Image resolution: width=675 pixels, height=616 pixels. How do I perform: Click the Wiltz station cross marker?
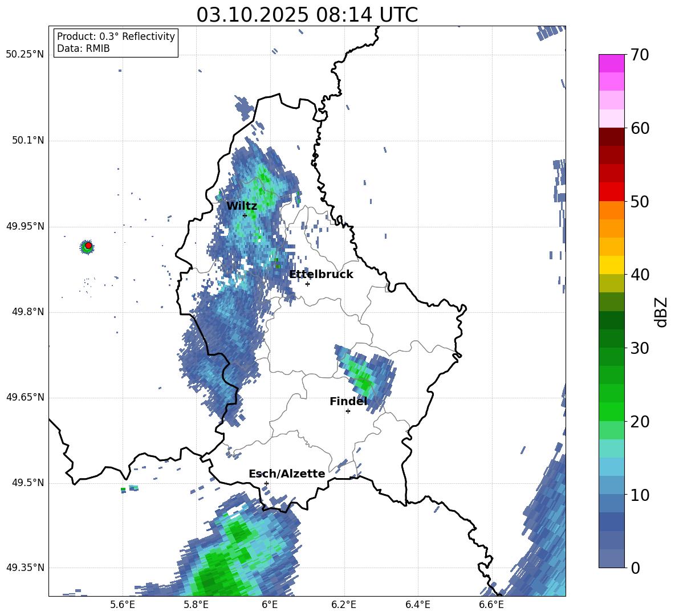click(x=245, y=215)
